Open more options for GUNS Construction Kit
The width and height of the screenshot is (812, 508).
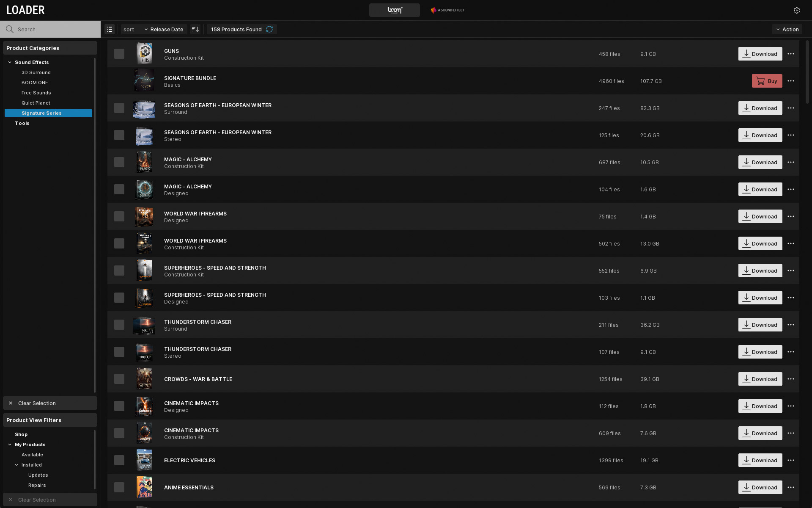point(791,54)
